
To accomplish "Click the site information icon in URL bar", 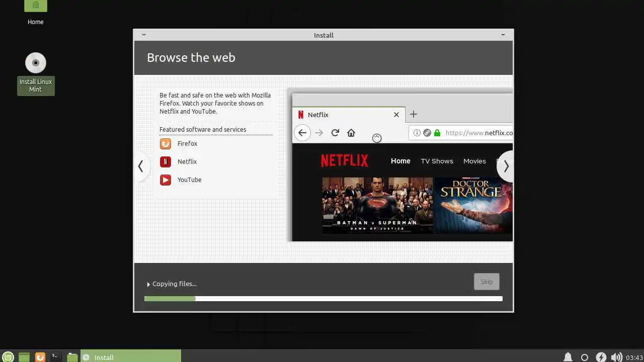I will (x=417, y=133).
